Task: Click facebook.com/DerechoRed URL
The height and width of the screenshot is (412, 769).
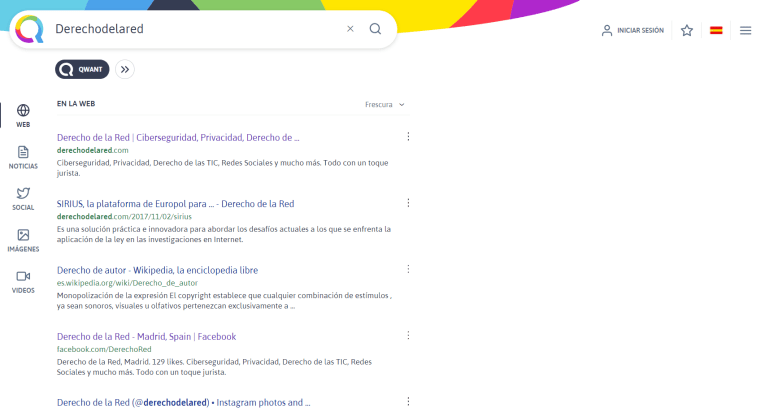Action: pos(104,349)
